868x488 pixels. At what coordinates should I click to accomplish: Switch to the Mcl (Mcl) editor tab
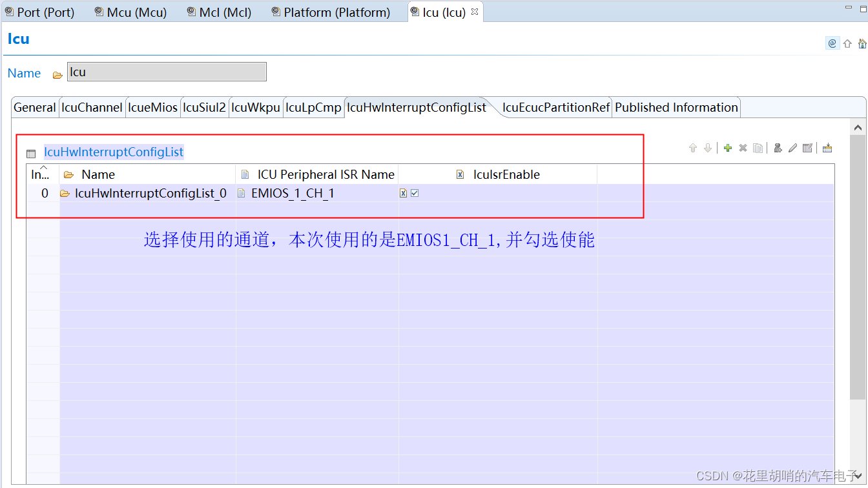[x=220, y=12]
